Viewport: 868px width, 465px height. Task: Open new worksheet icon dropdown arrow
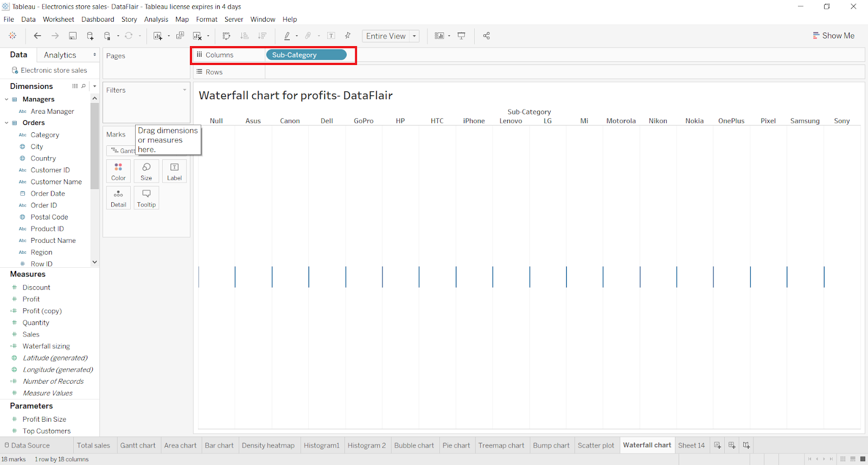169,36
